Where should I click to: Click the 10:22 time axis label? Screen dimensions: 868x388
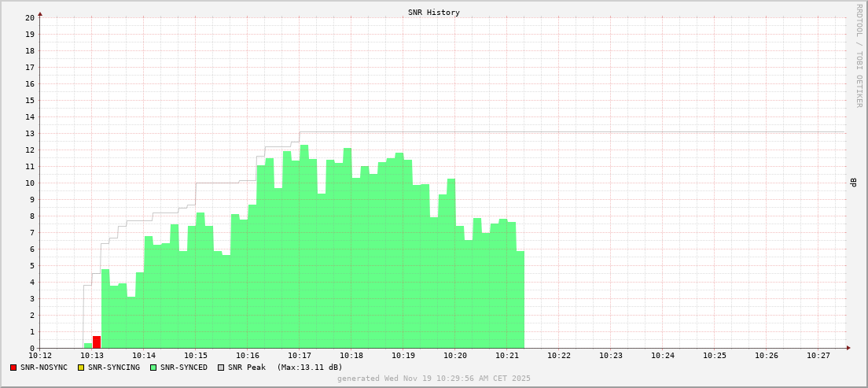click(x=559, y=356)
